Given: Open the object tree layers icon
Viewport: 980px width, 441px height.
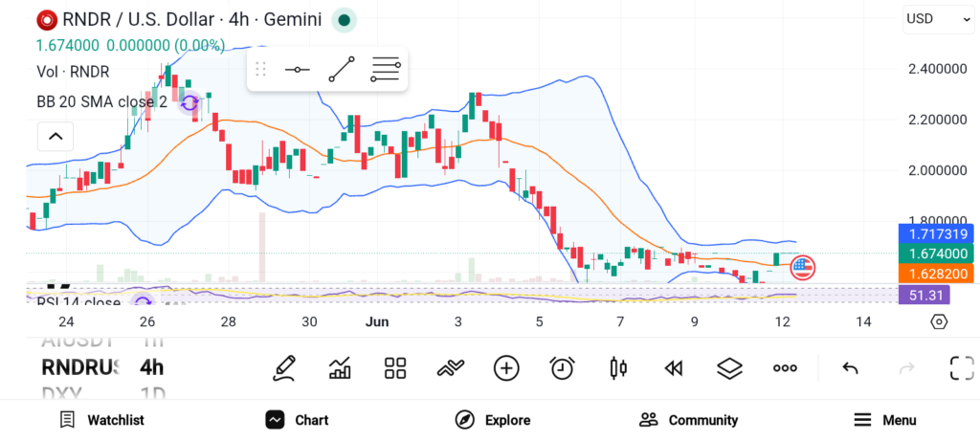Looking at the screenshot, I should pos(729,368).
